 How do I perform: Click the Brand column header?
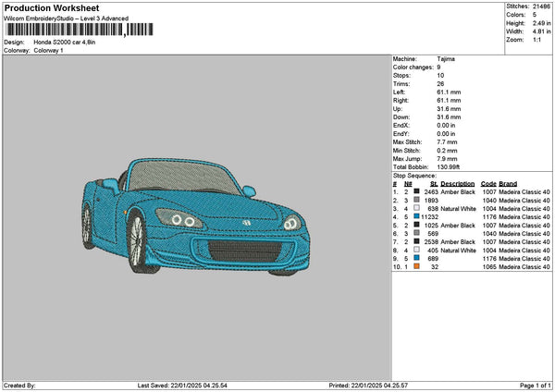point(508,183)
